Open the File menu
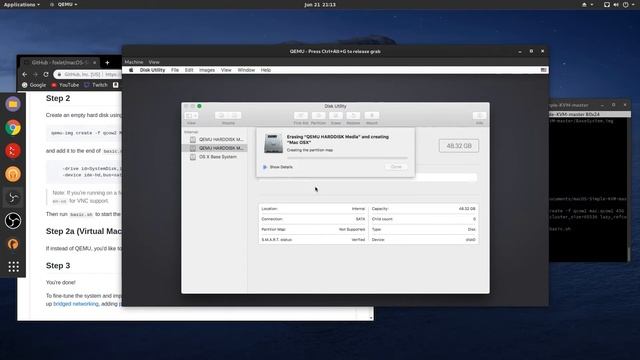 pyautogui.click(x=175, y=70)
